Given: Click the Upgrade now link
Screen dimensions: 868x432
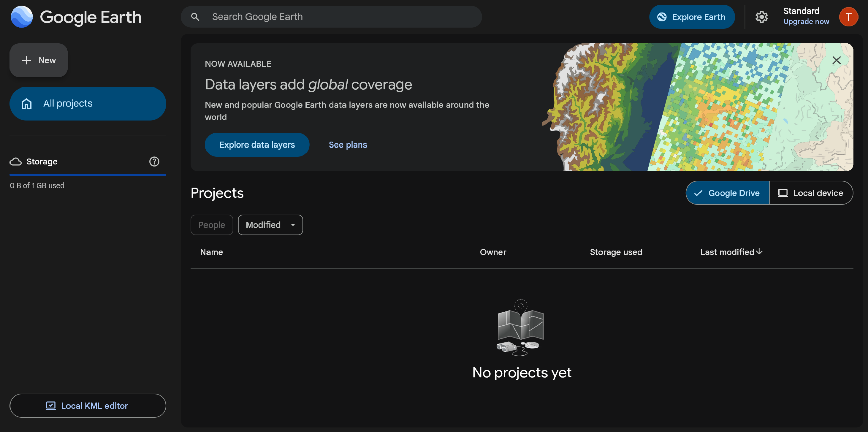Looking at the screenshot, I should tap(806, 22).
